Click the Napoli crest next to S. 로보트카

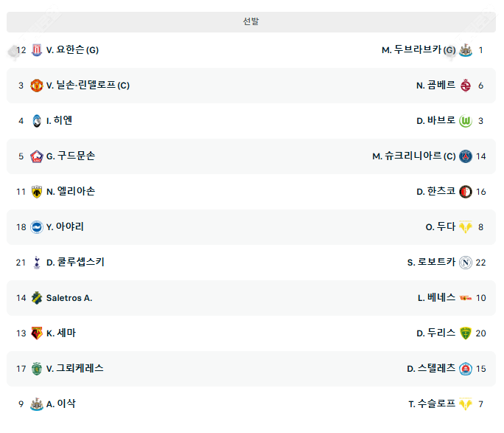[465, 263]
